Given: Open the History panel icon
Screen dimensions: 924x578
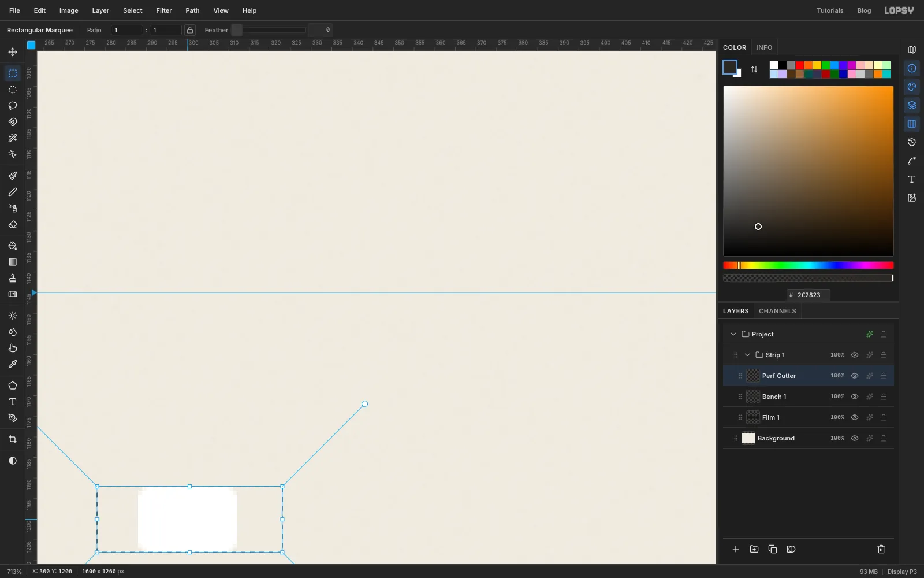Looking at the screenshot, I should click(912, 142).
